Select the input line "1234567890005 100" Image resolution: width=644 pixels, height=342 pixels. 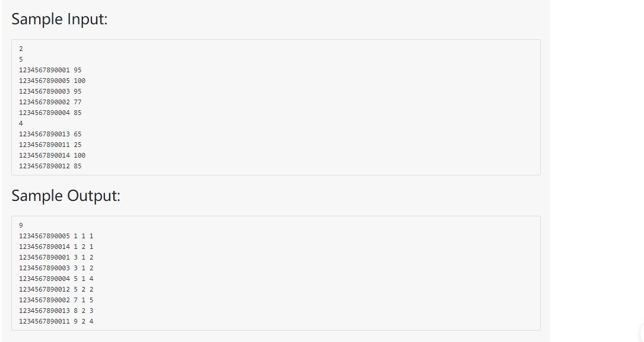point(52,81)
